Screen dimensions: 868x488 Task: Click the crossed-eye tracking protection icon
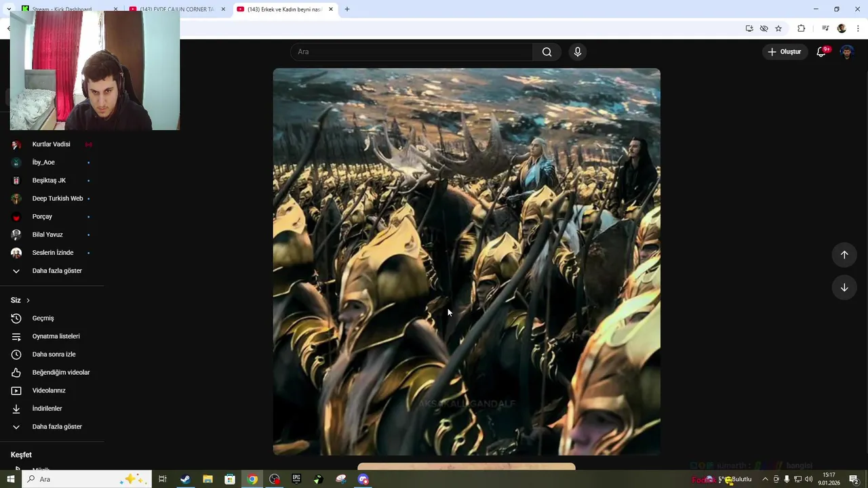(x=764, y=28)
